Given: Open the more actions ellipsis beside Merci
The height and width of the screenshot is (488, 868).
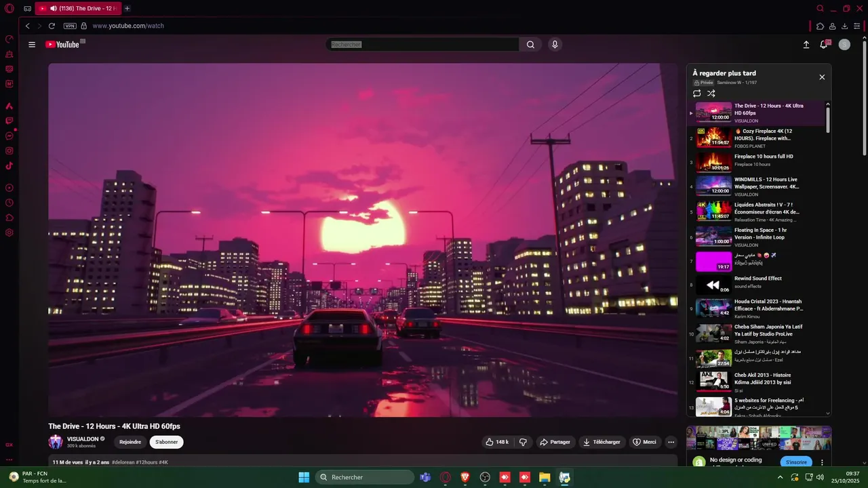Looking at the screenshot, I should (x=671, y=442).
